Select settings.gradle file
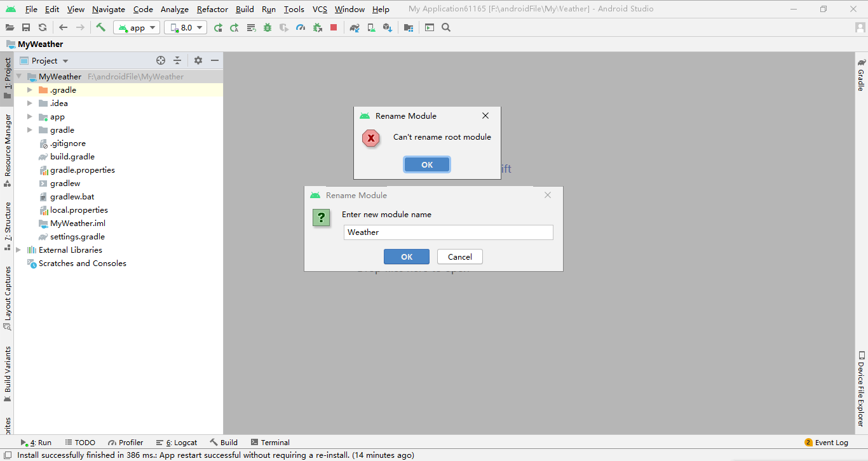Viewport: 868px width, 461px height. pyautogui.click(x=78, y=237)
